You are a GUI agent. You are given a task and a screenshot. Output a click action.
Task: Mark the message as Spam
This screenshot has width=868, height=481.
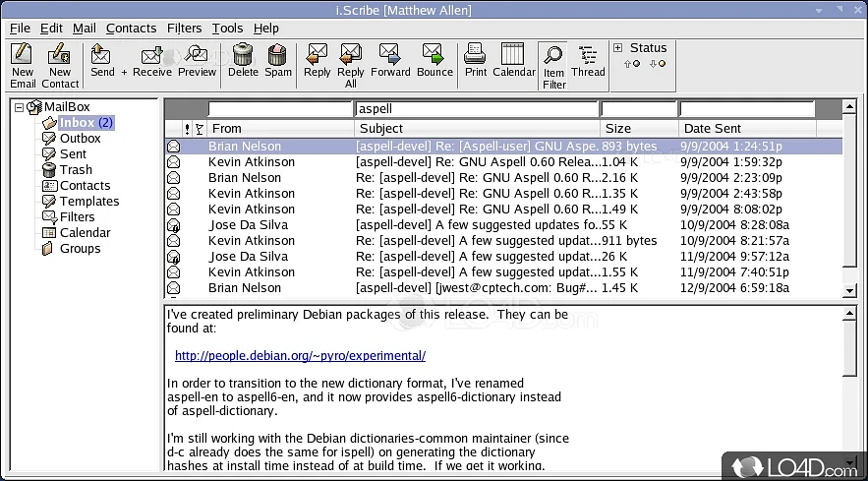pyautogui.click(x=278, y=59)
